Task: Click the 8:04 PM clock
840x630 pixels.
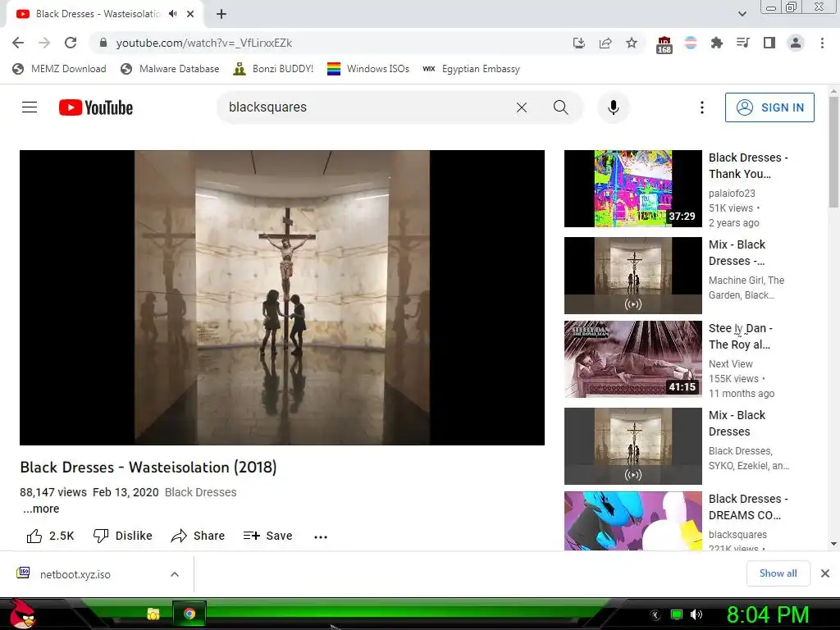Action: [x=767, y=614]
